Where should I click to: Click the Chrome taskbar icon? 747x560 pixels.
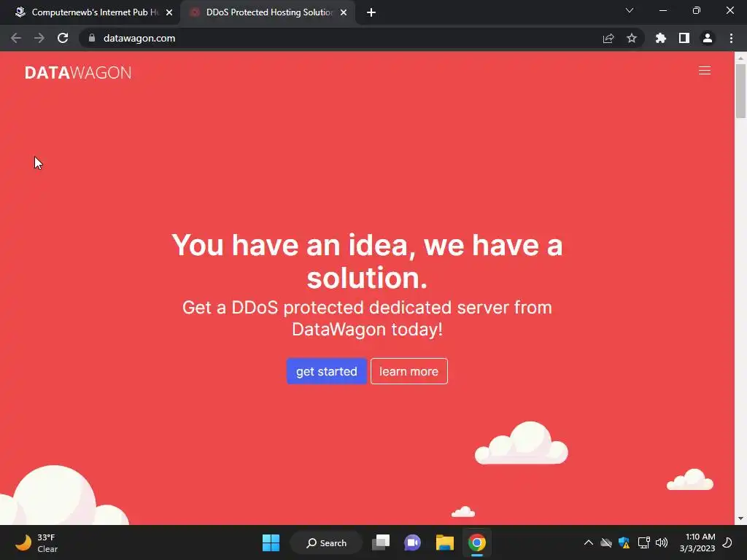click(x=476, y=542)
